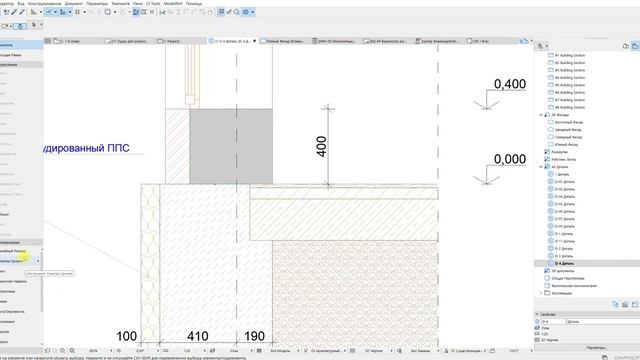Open the Teamwork menu
The image size is (640, 360).
(x=120, y=3)
